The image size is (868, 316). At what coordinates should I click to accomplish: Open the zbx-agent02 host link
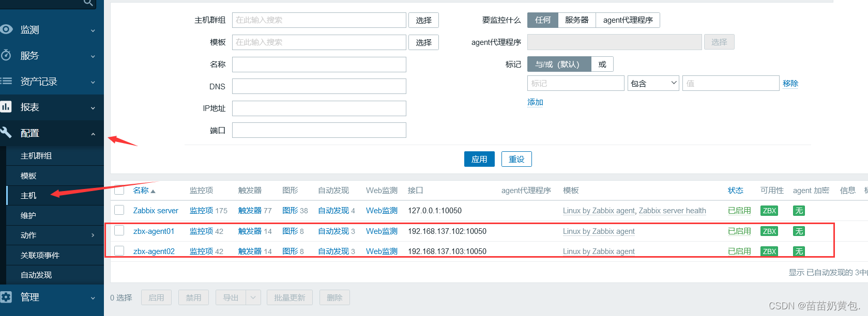click(x=154, y=251)
